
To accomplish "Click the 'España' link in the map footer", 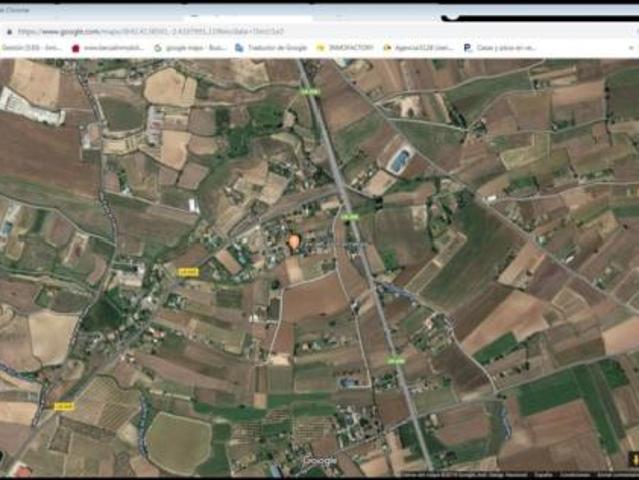I will [x=544, y=474].
